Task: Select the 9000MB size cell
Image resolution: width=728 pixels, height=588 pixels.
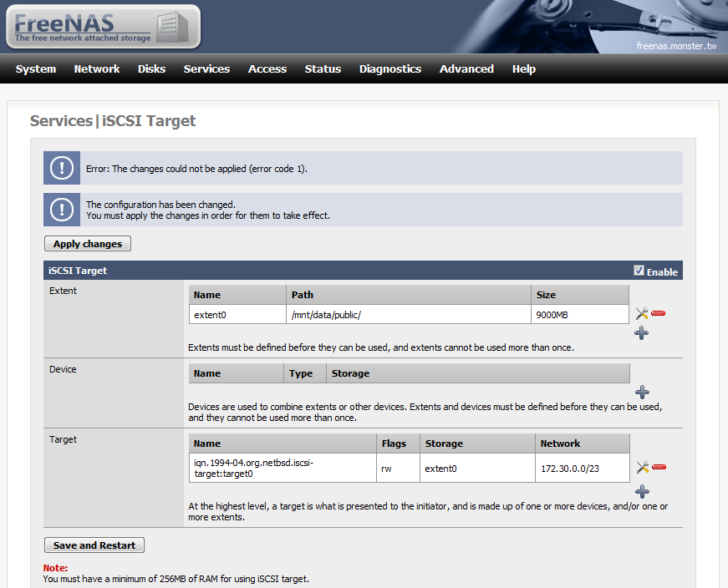Action: tap(580, 315)
